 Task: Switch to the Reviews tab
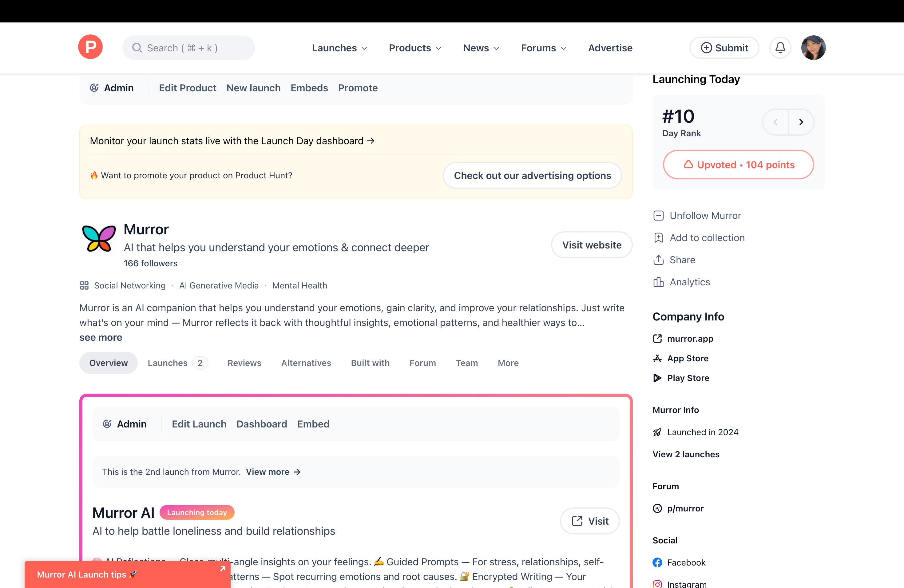[x=244, y=363]
